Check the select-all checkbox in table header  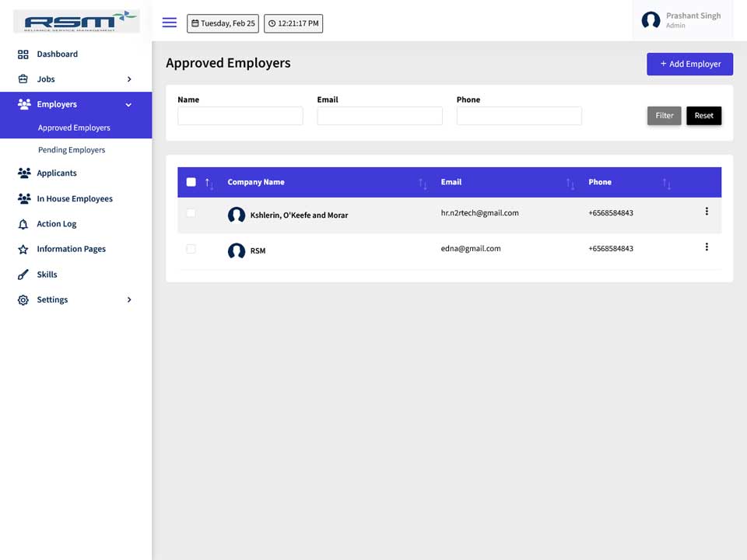(x=191, y=182)
